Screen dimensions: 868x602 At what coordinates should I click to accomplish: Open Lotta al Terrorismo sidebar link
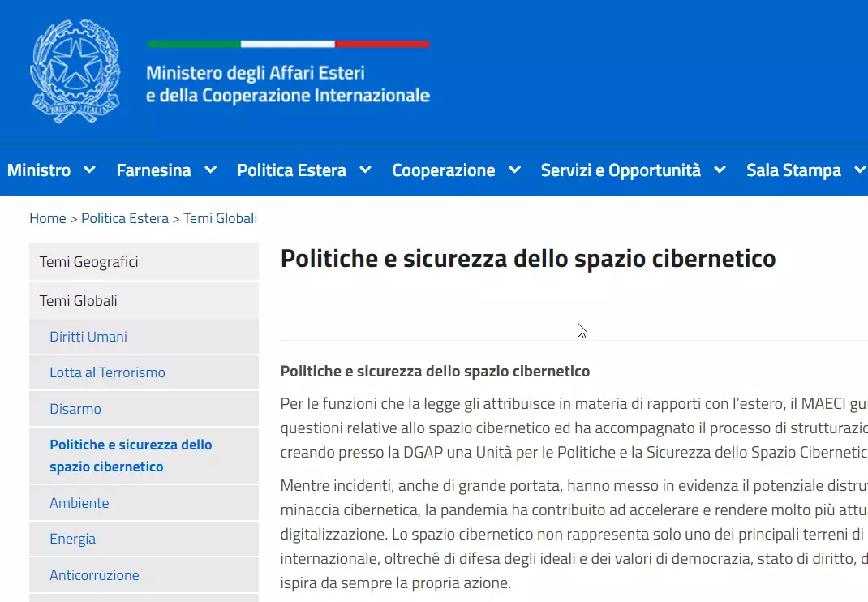(x=107, y=372)
